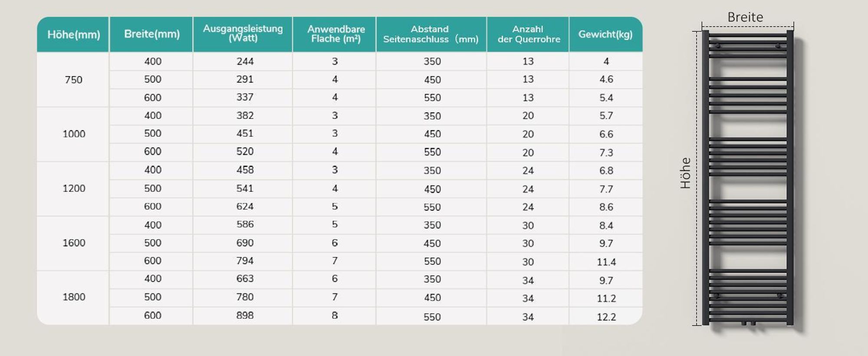The height and width of the screenshot is (356, 868).
Task: Select the 898 watt output value
Action: point(245,316)
